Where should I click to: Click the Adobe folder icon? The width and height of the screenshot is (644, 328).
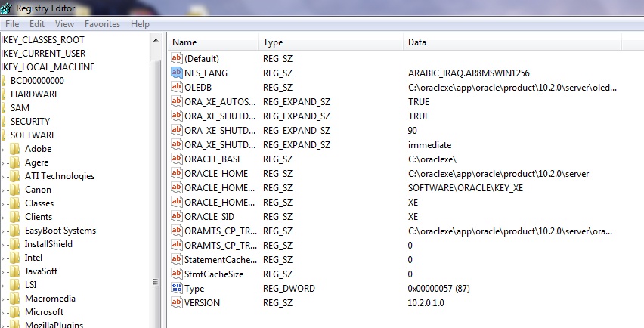pos(14,149)
